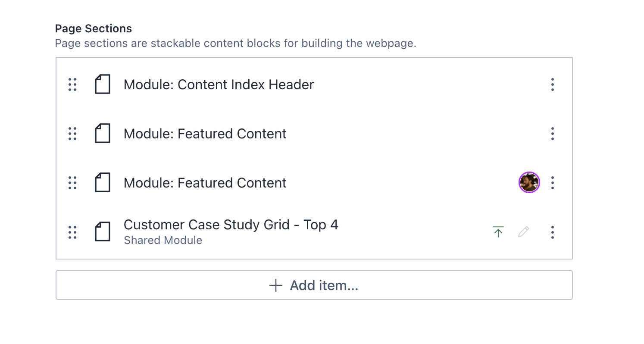Open the first Module: Featured Content item
This screenshot has width=644, height=344.
[x=205, y=134]
